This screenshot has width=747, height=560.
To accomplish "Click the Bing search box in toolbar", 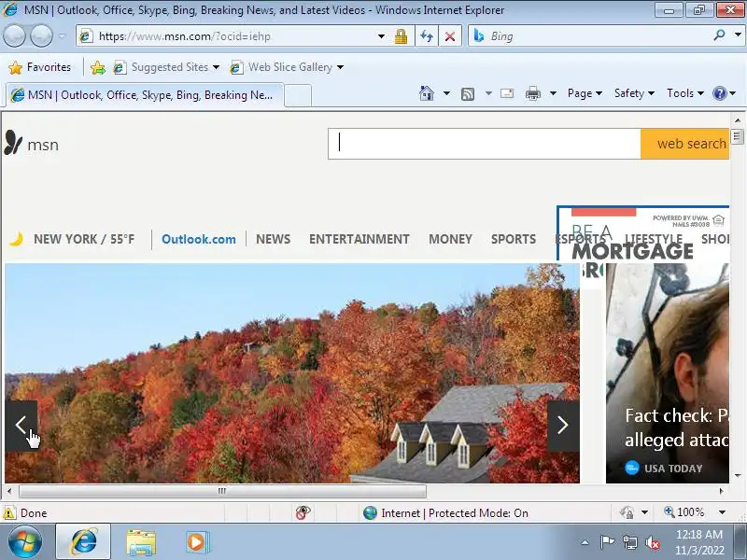I will 591,36.
